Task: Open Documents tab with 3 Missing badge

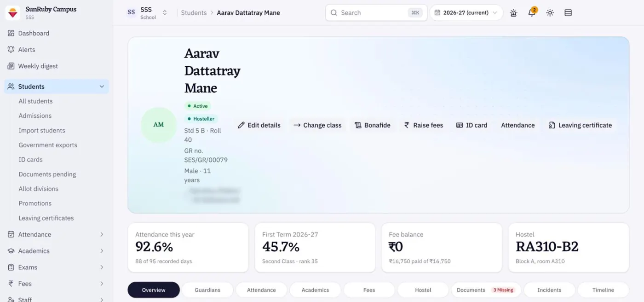Action: [x=486, y=290]
